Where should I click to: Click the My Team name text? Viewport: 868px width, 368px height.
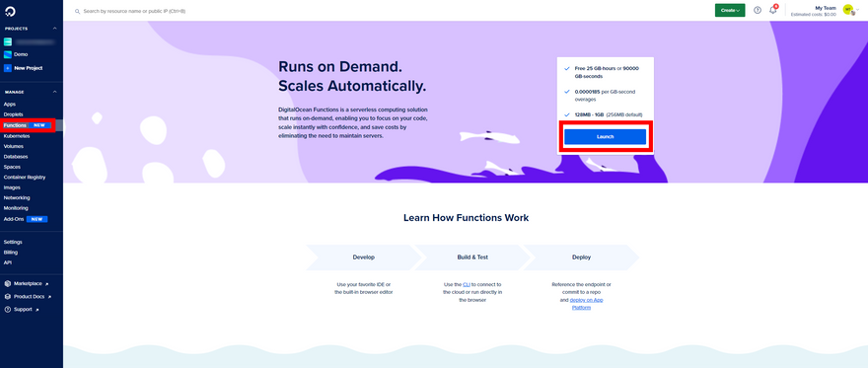coord(826,8)
